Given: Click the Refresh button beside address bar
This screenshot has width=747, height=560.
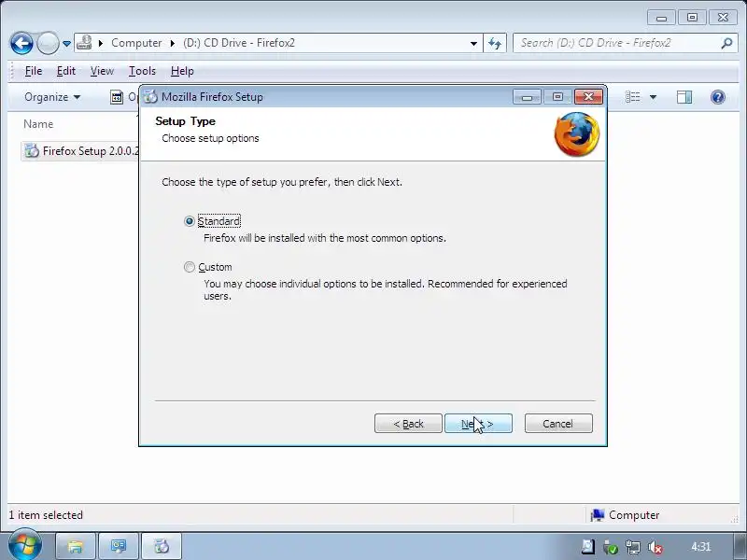Looking at the screenshot, I should pos(495,43).
